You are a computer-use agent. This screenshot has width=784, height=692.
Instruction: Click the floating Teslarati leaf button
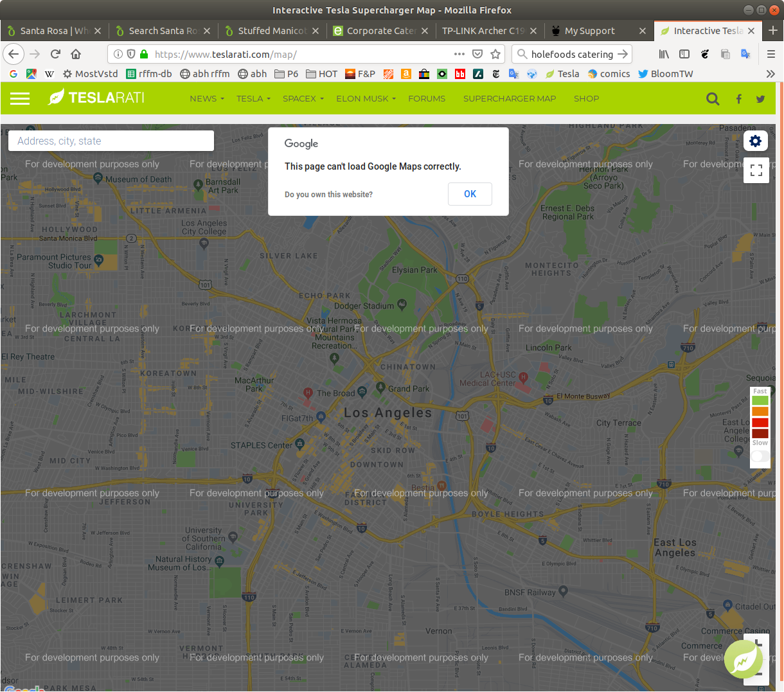[x=743, y=659]
